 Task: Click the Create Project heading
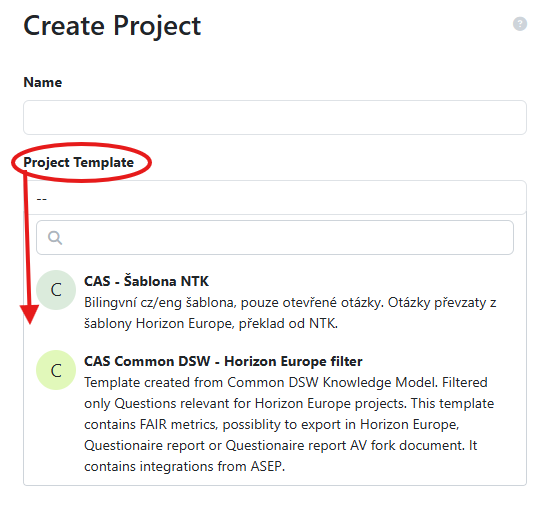point(112,26)
